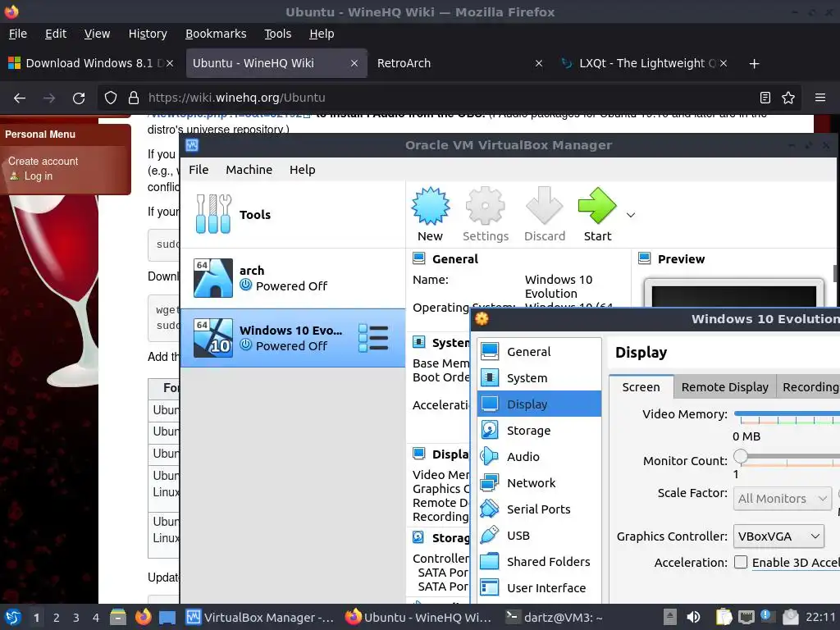
Task: Switch to Download Windows 8.1 tab
Action: click(90, 63)
